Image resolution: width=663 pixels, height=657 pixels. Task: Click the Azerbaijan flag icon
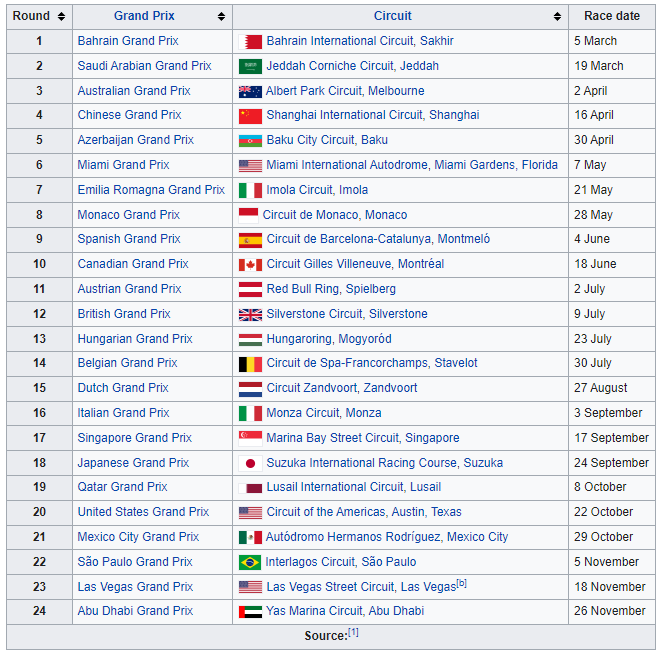click(250, 141)
